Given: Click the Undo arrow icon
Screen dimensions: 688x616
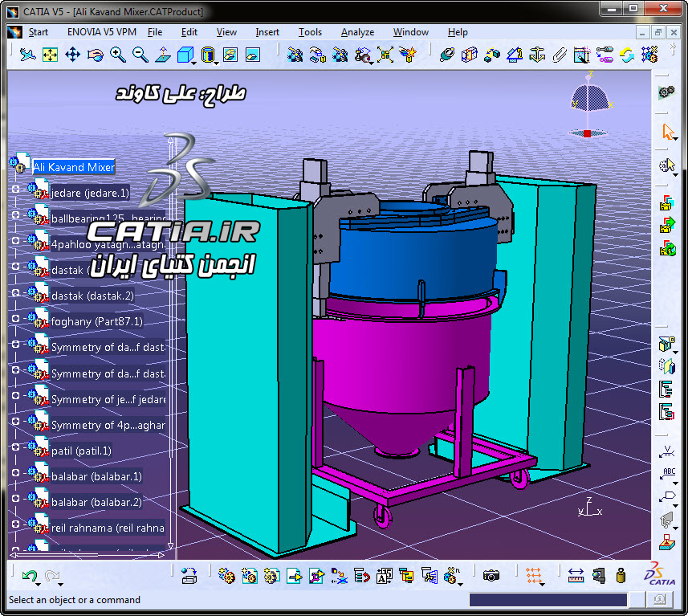Looking at the screenshot, I should 30,576.
